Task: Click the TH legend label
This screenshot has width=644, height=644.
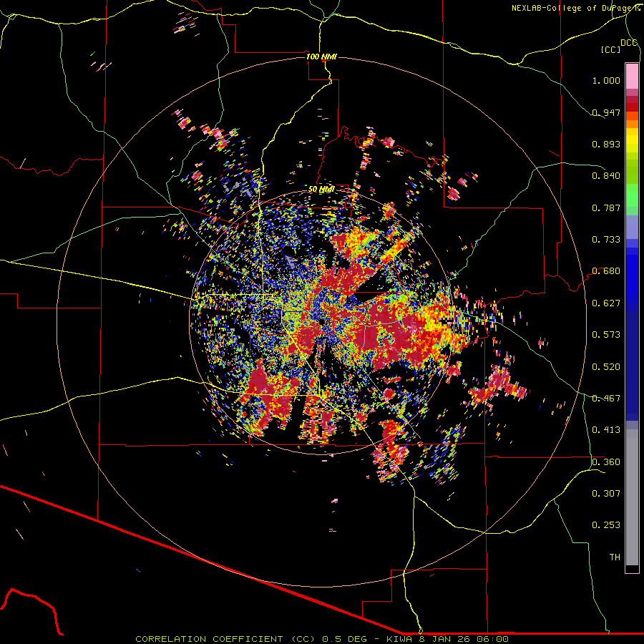Action: click(x=615, y=557)
